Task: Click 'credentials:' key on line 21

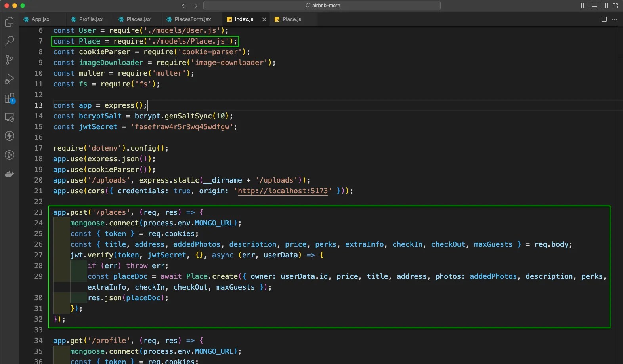Action: pyautogui.click(x=143, y=191)
